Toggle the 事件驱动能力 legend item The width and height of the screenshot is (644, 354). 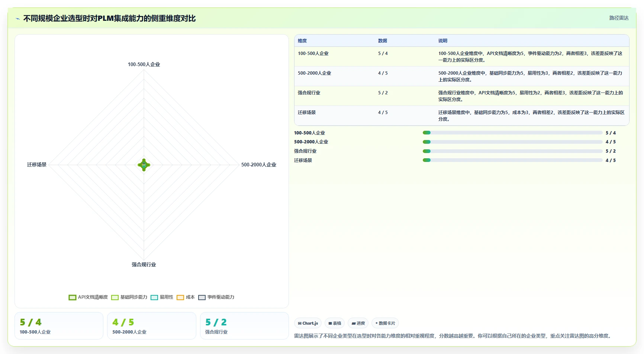[x=216, y=297]
